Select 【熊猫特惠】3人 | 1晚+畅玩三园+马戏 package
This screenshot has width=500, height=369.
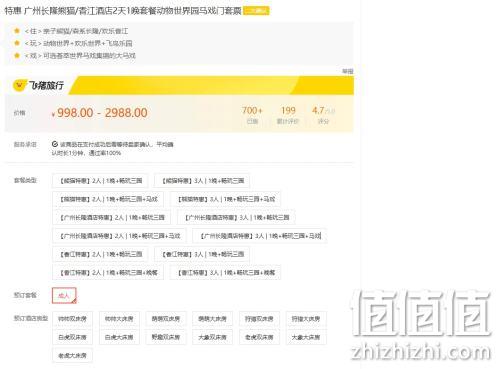[x=225, y=199]
